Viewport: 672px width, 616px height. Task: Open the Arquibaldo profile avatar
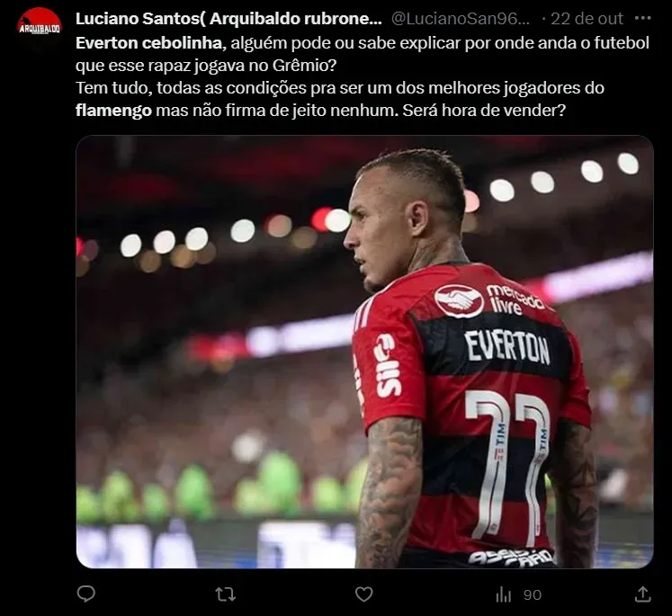point(40,27)
